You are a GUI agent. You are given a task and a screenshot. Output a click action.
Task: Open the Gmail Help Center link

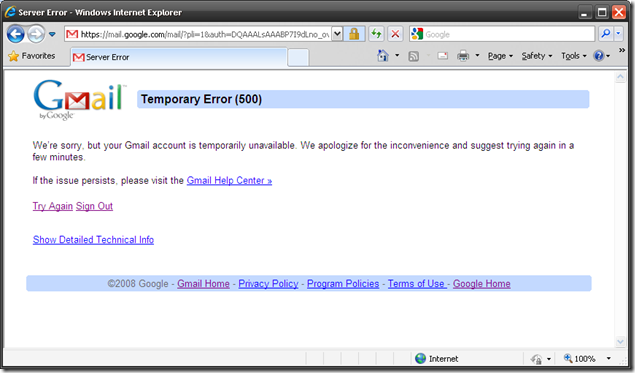pyautogui.click(x=229, y=181)
